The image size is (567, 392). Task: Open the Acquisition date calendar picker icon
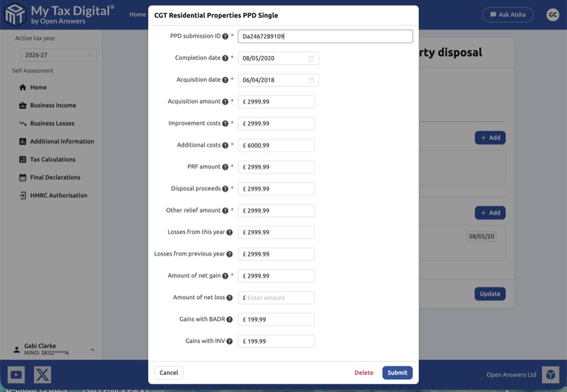[311, 80]
